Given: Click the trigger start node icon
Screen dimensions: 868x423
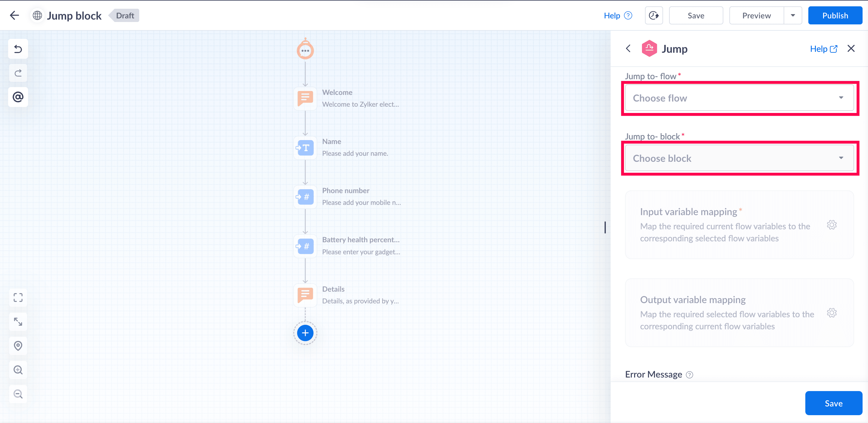Looking at the screenshot, I should pyautogui.click(x=305, y=50).
